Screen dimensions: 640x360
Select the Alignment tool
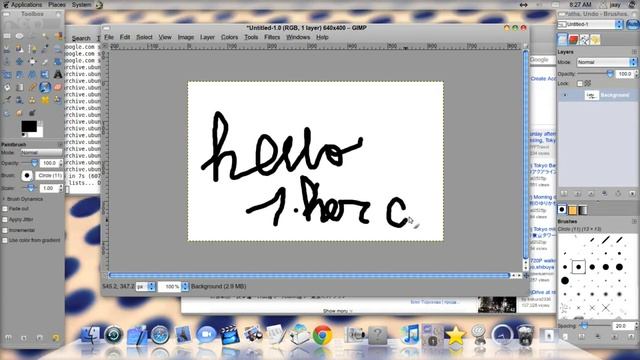click(x=32, y=62)
